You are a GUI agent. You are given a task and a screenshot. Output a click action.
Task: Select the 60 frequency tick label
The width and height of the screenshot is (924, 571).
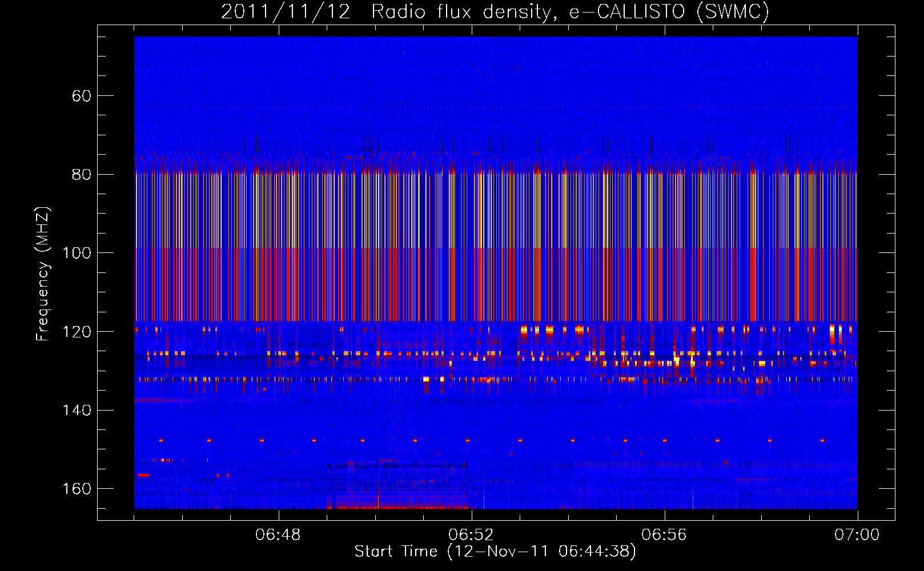(x=82, y=96)
